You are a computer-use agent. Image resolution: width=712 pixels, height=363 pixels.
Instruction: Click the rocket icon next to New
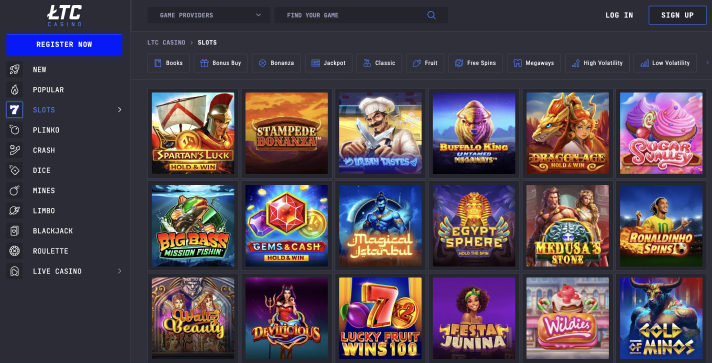(x=15, y=70)
